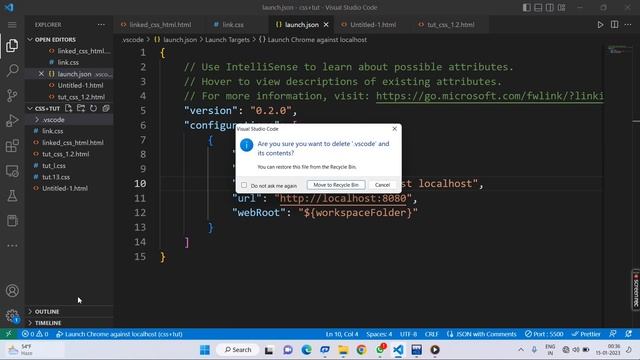This screenshot has width=640, height=360.
Task: Open the Remote Explorer view
Action: pos(12,171)
